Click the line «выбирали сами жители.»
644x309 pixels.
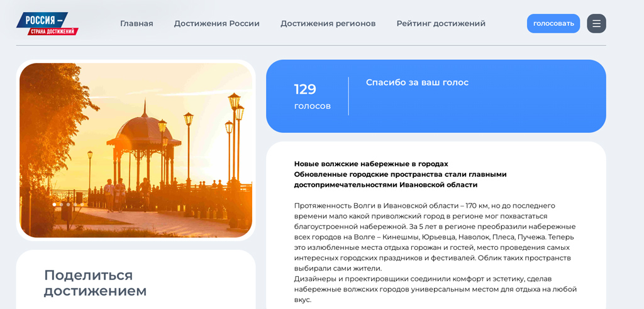tap(338, 269)
